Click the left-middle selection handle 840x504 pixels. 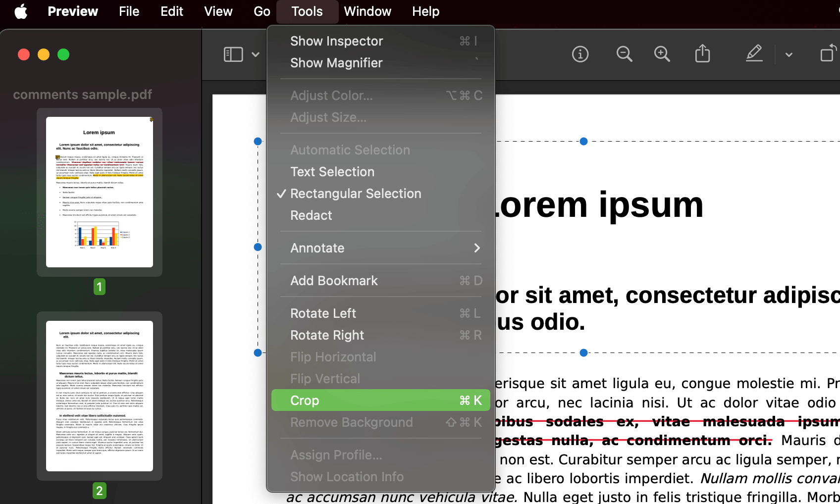point(258,247)
